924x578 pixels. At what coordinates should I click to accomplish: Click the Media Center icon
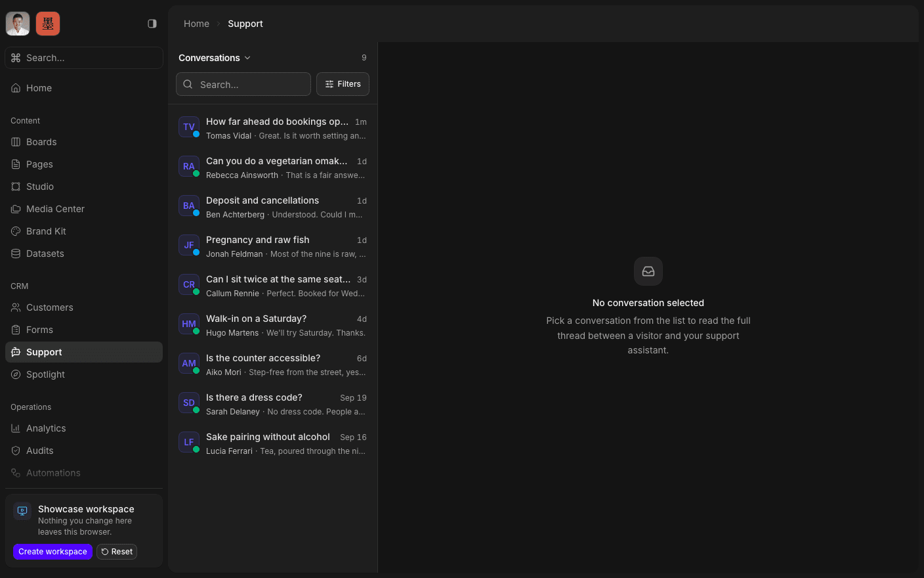[16, 209]
